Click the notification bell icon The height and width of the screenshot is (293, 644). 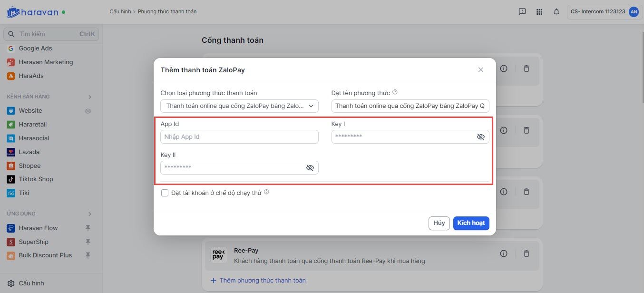point(556,12)
